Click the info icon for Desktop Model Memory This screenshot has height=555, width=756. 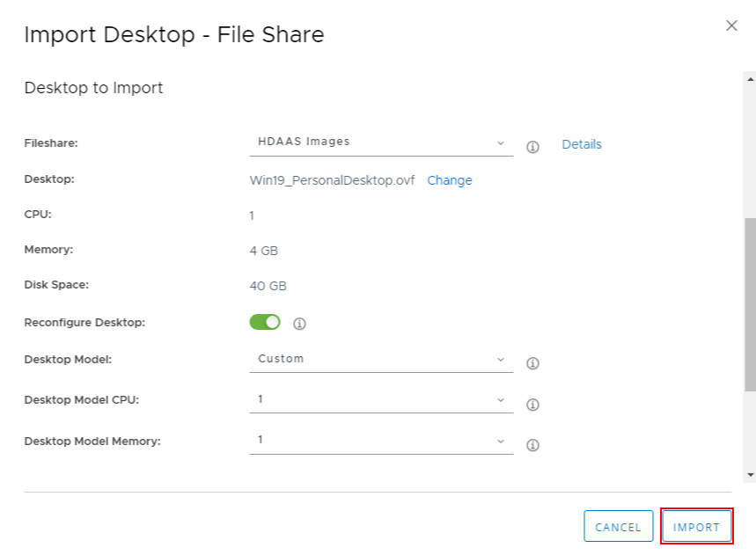point(532,445)
